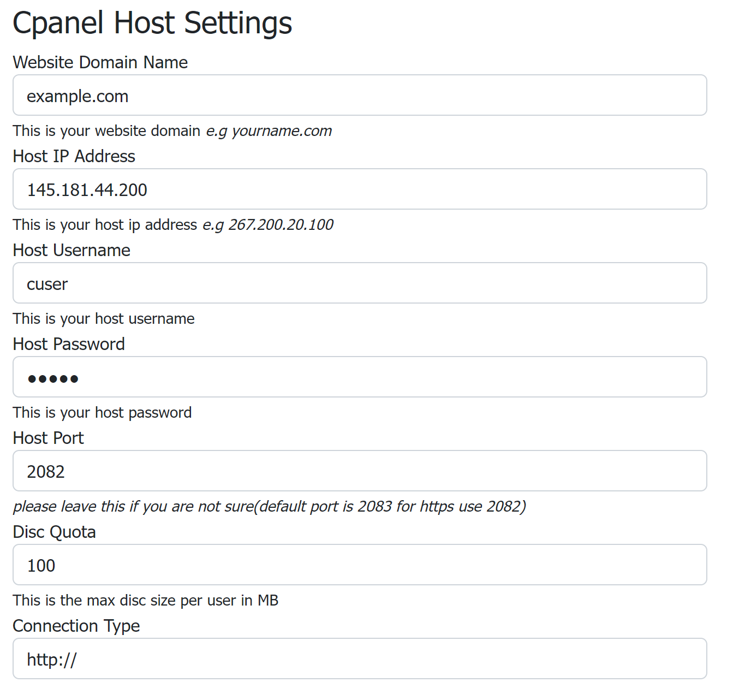Click the Cpanel Host Settings heading
739x700 pixels.
[x=152, y=23]
